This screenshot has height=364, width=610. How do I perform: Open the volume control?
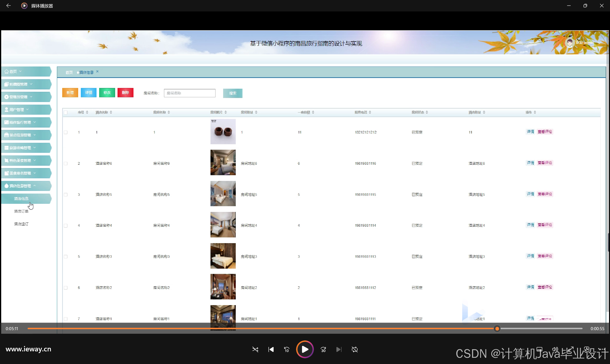pos(555,349)
